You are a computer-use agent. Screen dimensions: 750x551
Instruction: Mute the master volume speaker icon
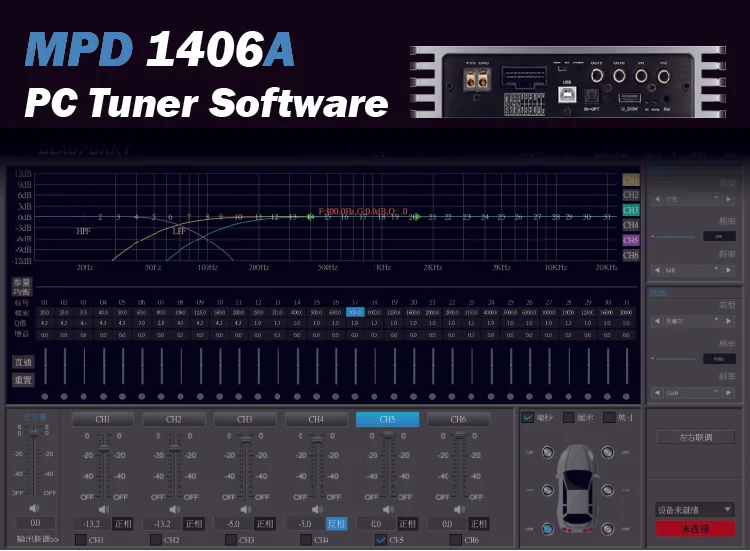pyautogui.click(x=34, y=508)
